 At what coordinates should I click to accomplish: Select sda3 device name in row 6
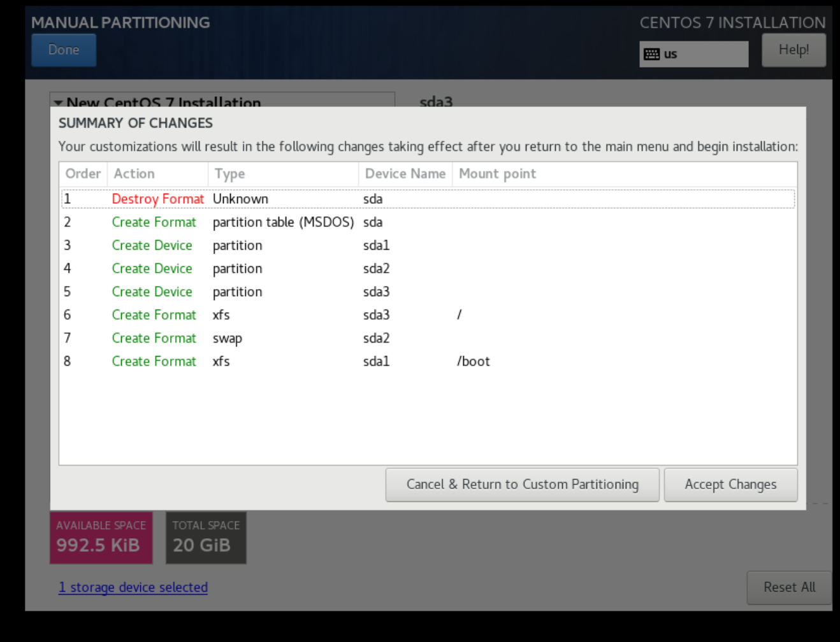point(376,315)
